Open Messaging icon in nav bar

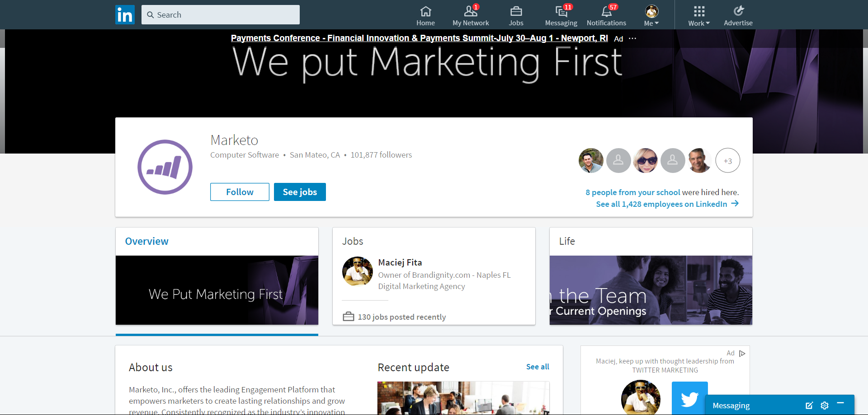coord(561,11)
